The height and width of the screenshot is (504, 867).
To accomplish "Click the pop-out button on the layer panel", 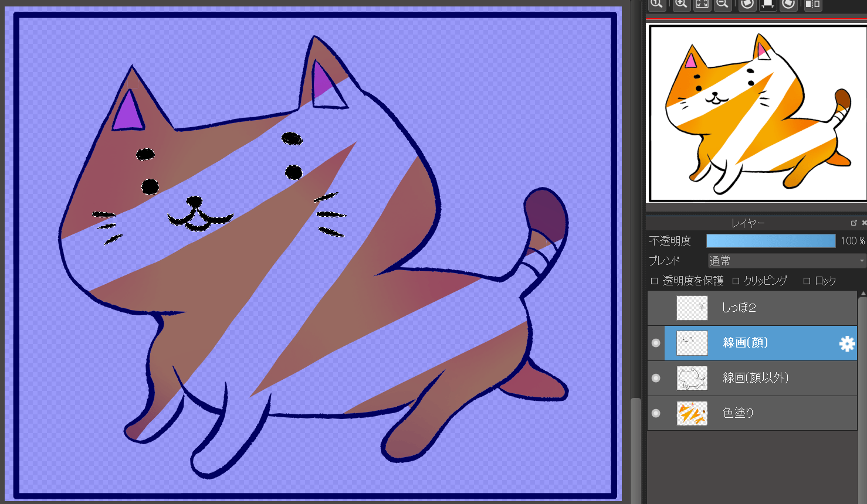I will pos(854,222).
